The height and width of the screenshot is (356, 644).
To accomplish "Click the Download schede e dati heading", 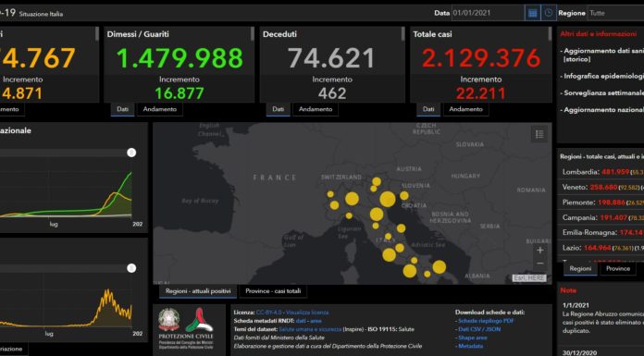I will pos(489,313).
